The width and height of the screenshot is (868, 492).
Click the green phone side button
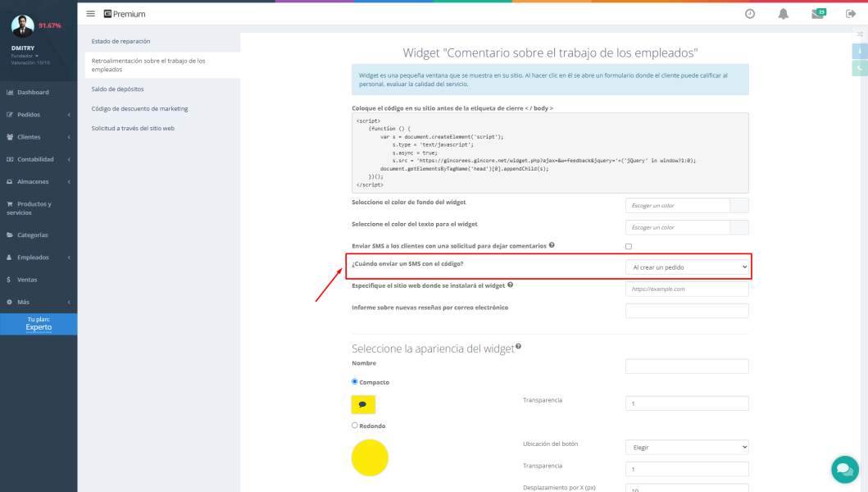point(860,69)
